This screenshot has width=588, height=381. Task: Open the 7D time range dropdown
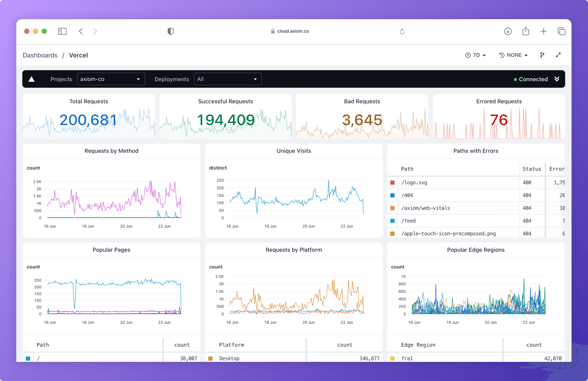pyautogui.click(x=476, y=55)
